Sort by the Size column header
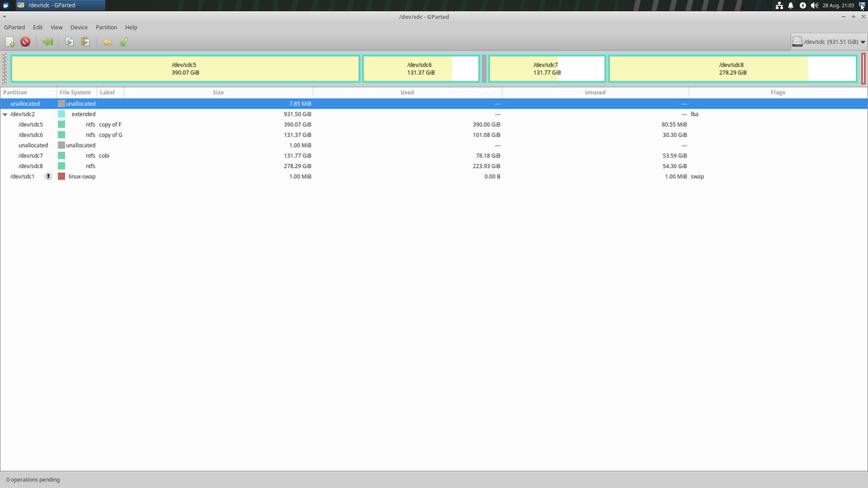 pos(218,92)
